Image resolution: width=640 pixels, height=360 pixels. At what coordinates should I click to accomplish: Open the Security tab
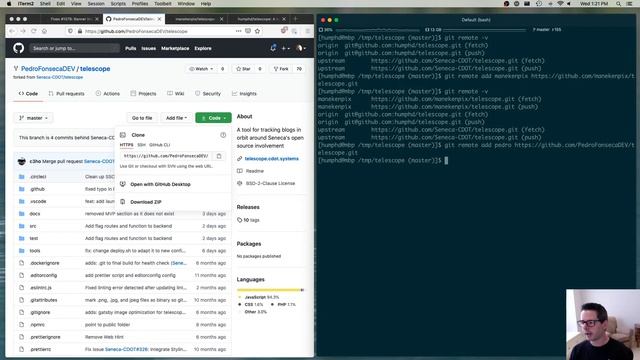(208, 93)
